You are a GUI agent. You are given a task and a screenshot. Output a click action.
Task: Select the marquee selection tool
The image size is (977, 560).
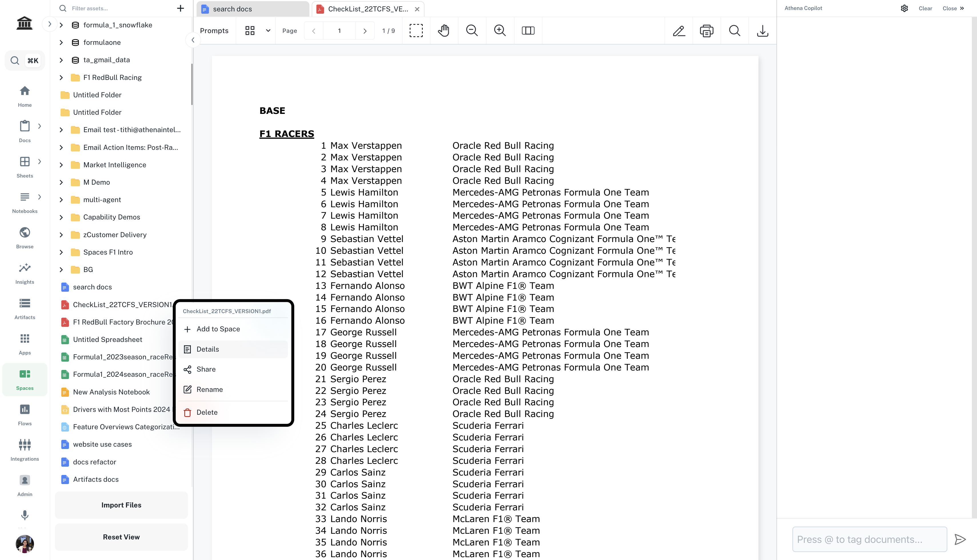(416, 31)
